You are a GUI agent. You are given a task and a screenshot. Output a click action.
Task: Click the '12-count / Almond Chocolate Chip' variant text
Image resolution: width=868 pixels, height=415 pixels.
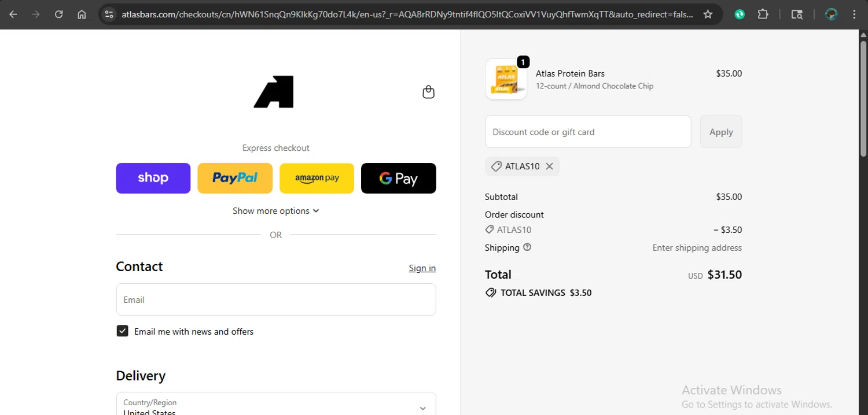coord(594,86)
